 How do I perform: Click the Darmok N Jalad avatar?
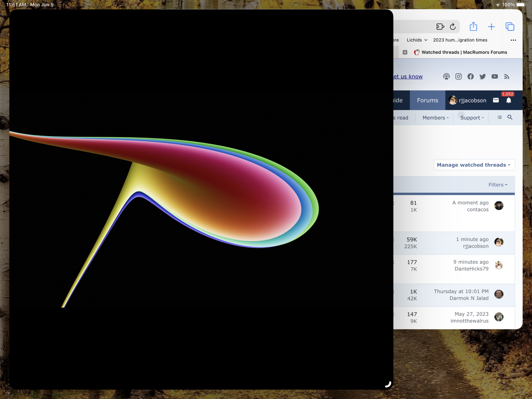tap(499, 294)
